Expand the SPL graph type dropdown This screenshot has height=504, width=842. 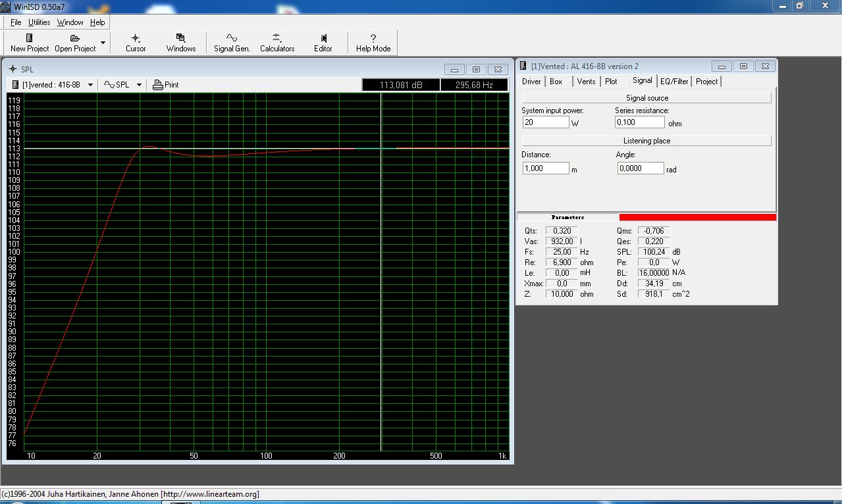coord(139,85)
